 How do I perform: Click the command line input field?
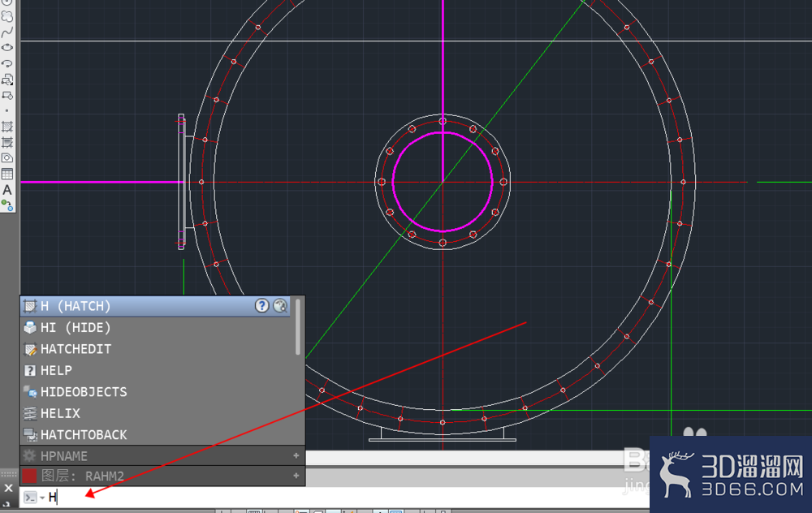coord(347,498)
